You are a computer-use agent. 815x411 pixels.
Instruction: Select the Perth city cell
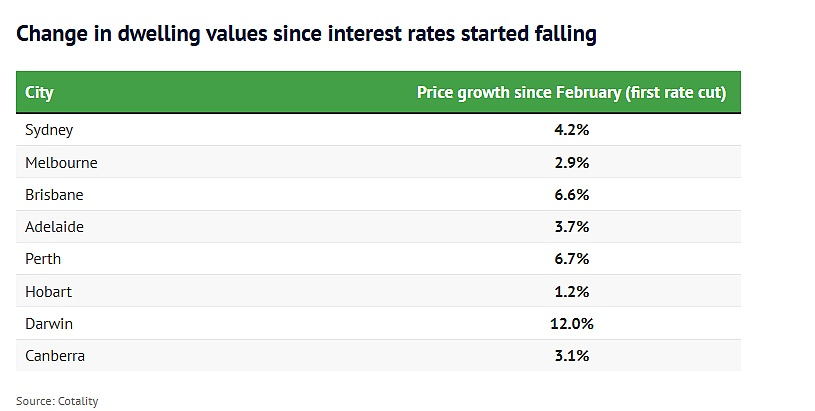click(x=43, y=259)
